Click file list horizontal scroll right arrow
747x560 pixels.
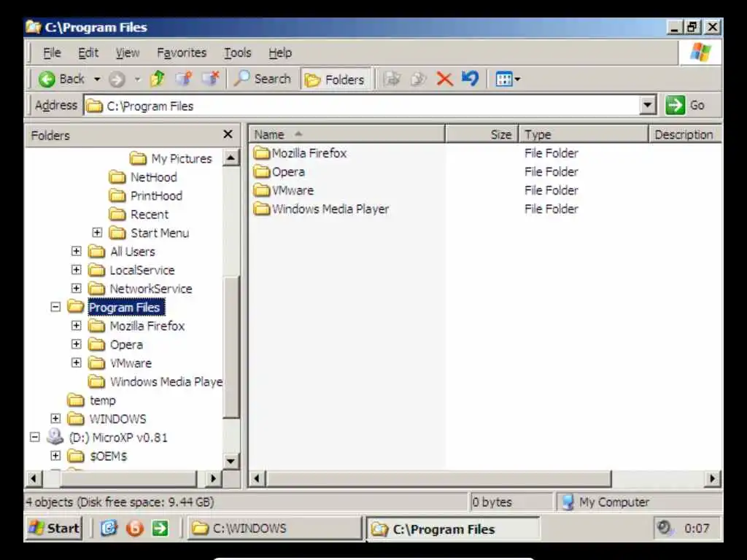712,478
